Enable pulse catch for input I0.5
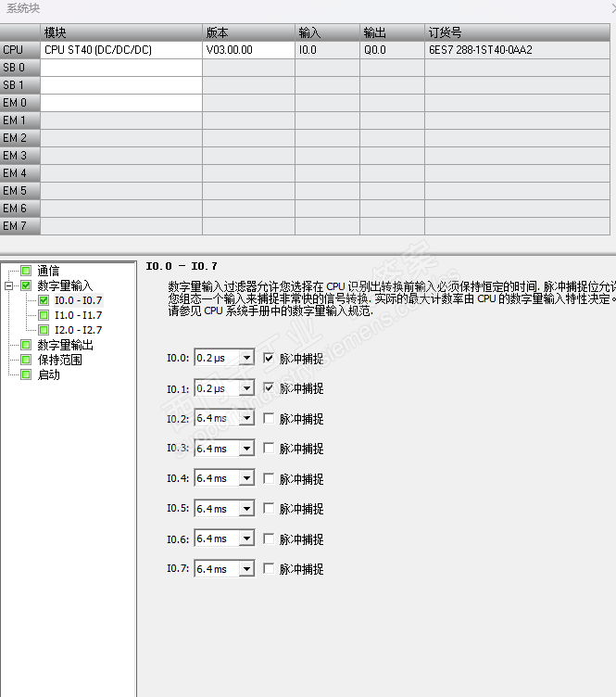616x697 pixels. pos(269,508)
